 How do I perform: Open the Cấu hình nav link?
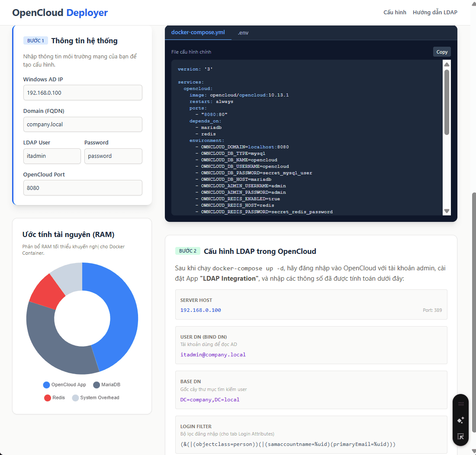(x=395, y=13)
